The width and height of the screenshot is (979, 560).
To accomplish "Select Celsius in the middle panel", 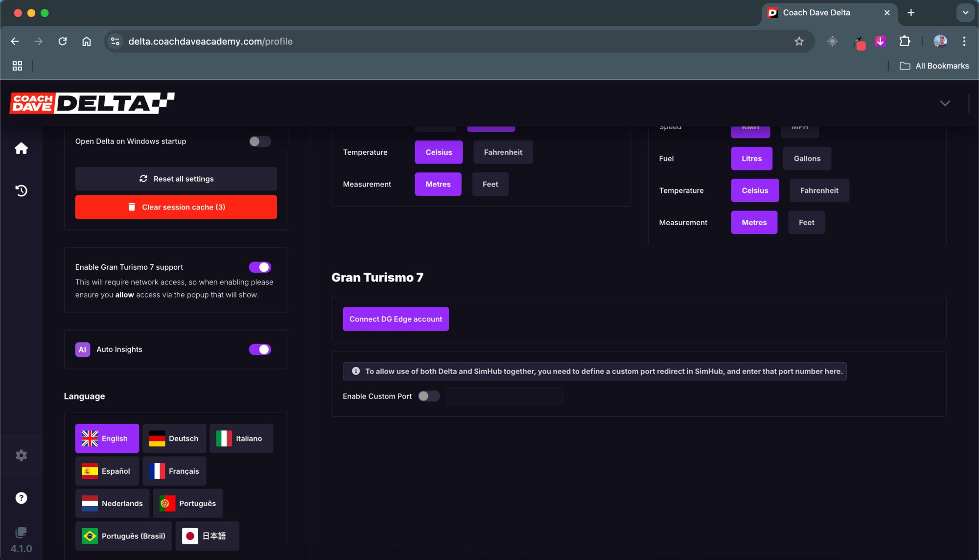I will pyautogui.click(x=439, y=152).
